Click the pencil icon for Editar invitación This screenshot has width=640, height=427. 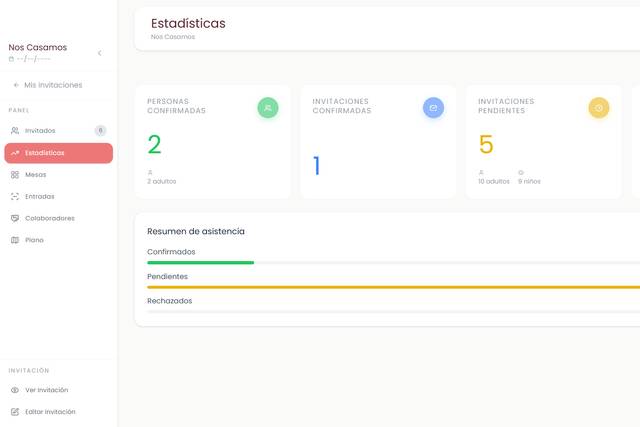(x=15, y=411)
